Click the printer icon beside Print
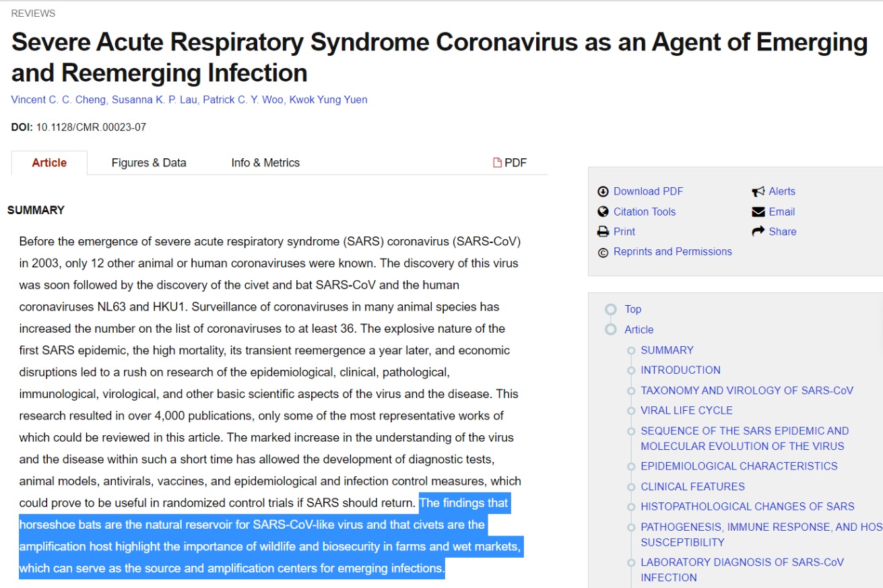Viewport: 883px width, 588px height. tap(603, 232)
